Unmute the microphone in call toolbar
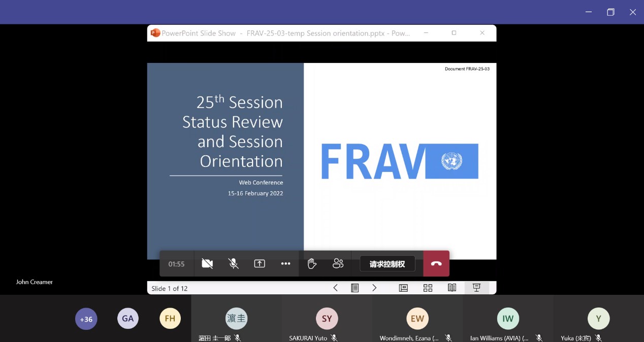This screenshot has width=644, height=342. [234, 264]
